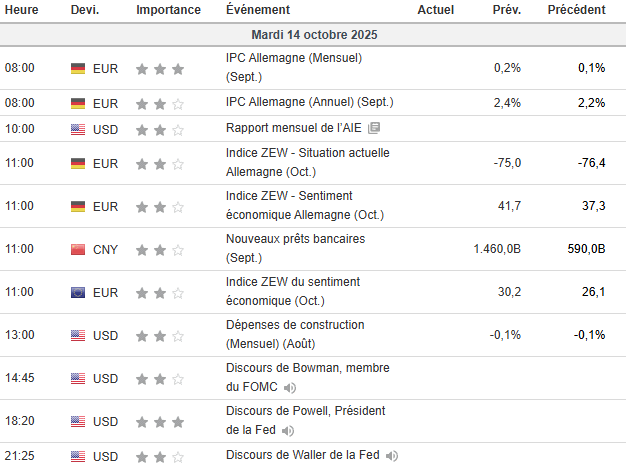Click the Événement column header

(259, 10)
